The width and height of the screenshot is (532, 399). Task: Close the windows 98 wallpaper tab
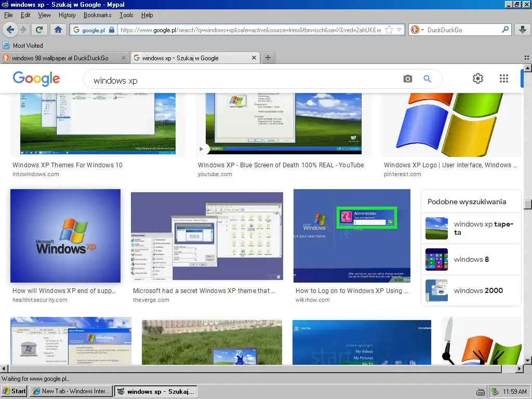point(124,58)
